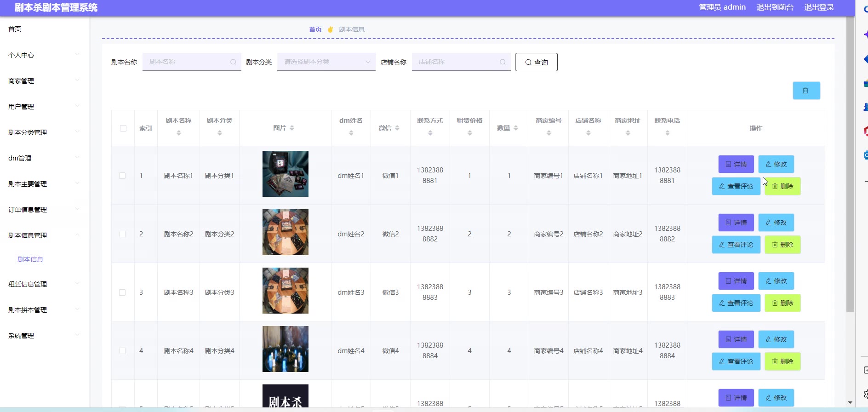The image size is (868, 412).
Task: Click the blue trash batch-delete icon button
Action: point(806,91)
